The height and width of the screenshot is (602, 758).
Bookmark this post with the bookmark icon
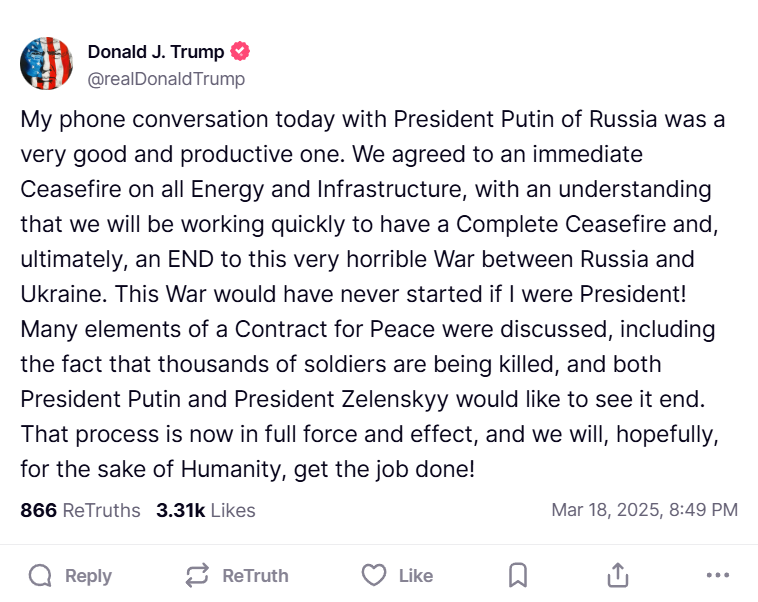(x=518, y=575)
